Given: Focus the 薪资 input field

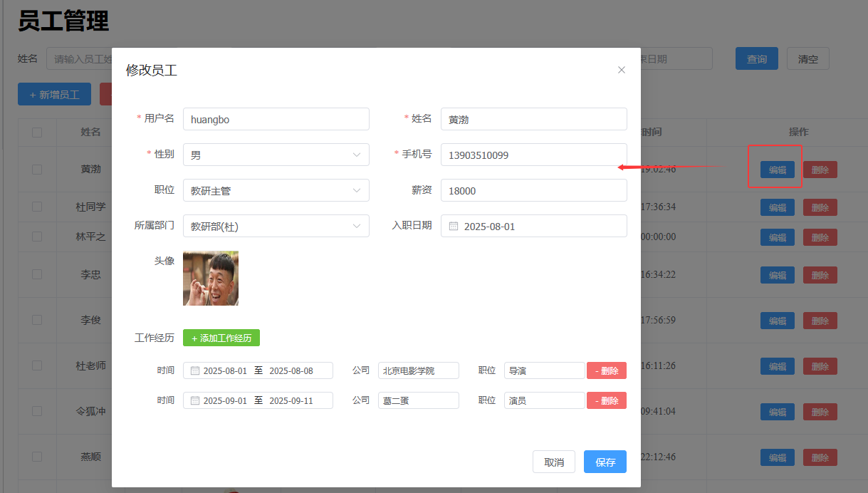Looking at the screenshot, I should point(533,190).
